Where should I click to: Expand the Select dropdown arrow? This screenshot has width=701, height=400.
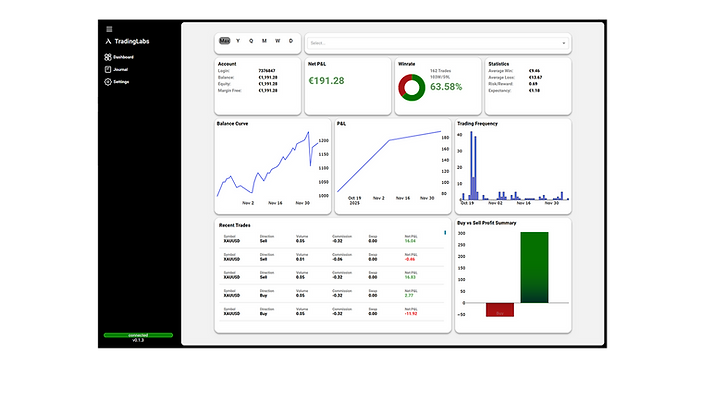[564, 43]
